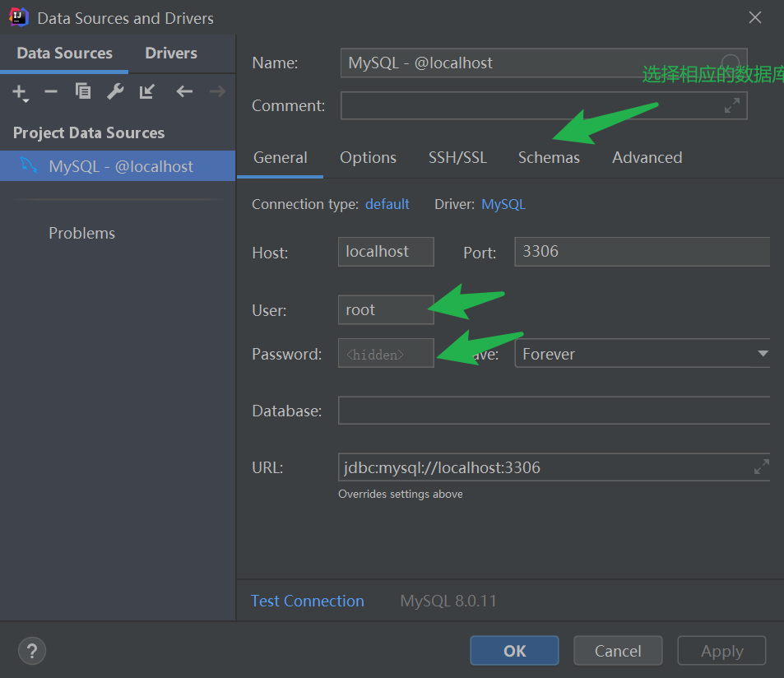Expand the URL field editor
784x678 pixels.
[762, 467]
